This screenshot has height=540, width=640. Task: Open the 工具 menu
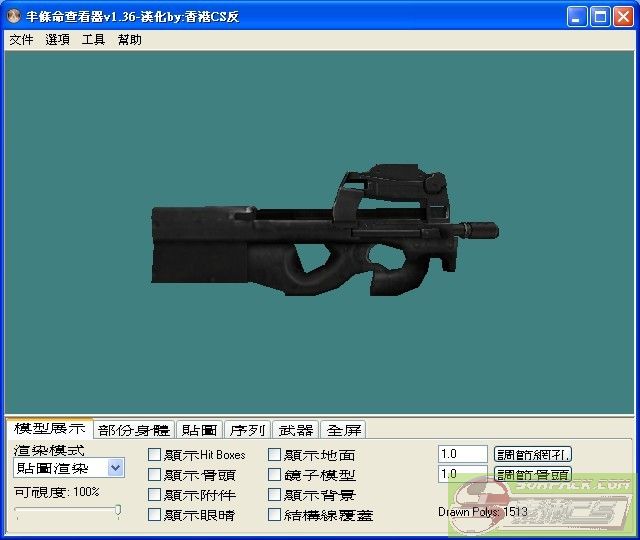[x=93, y=40]
